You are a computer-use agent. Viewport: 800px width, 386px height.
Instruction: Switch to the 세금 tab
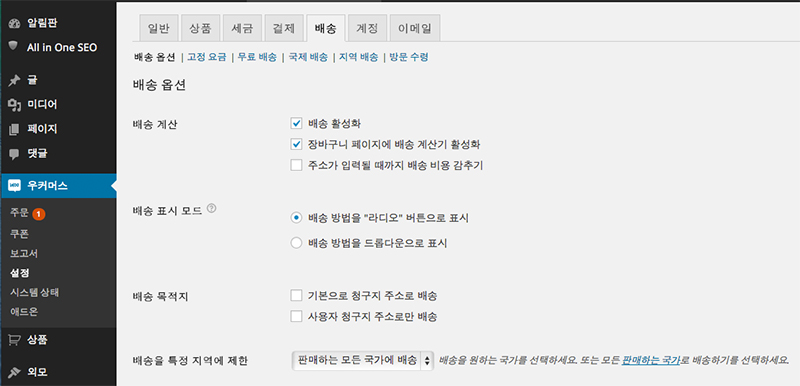pyautogui.click(x=242, y=28)
